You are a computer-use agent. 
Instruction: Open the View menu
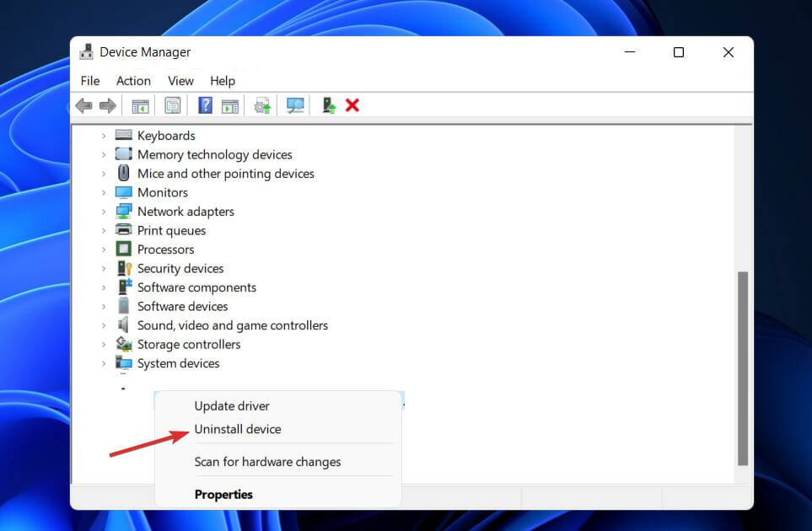click(180, 81)
